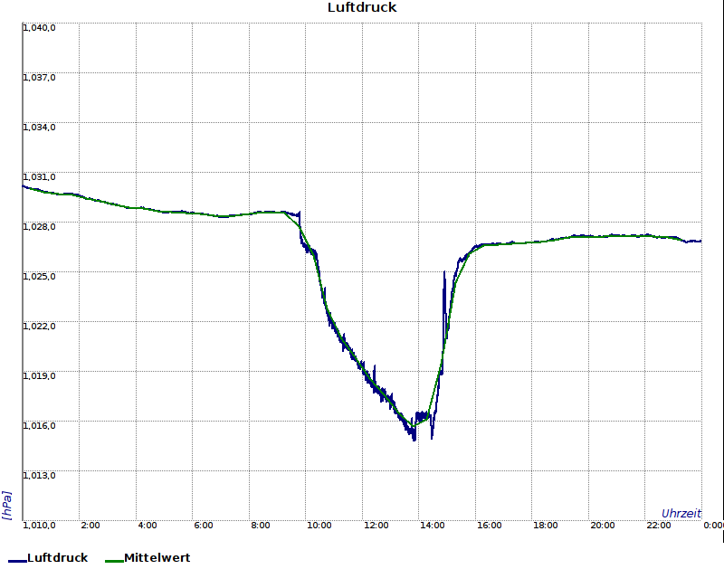Click the green Mittelwert legend line swatch
This screenshot has width=724, height=588.
point(113,560)
